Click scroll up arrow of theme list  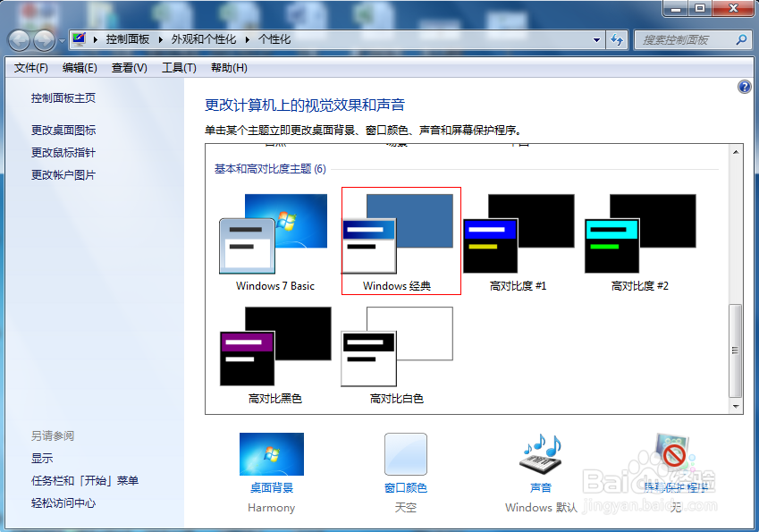(x=735, y=152)
